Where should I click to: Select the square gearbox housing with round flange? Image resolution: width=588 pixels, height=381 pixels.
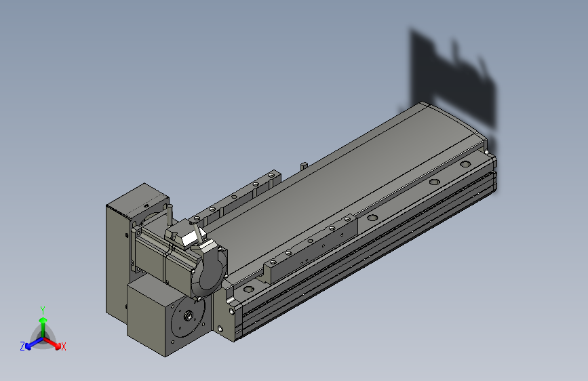tap(165, 317)
